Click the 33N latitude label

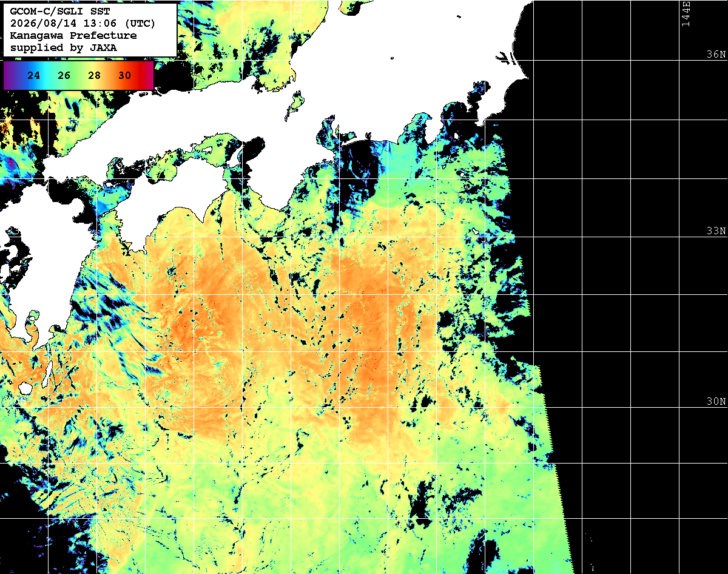coord(715,231)
